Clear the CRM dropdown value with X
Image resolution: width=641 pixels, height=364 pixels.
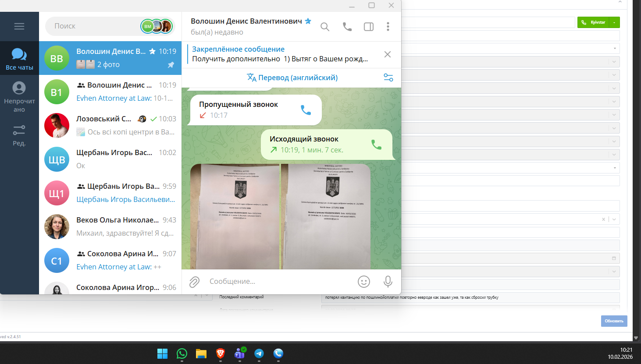pyautogui.click(x=603, y=219)
